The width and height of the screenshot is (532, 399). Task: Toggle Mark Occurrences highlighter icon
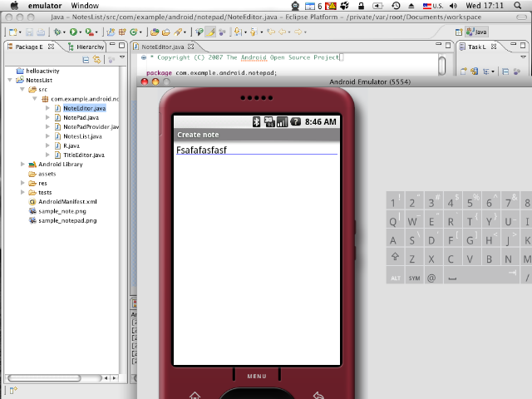[x=210, y=32]
